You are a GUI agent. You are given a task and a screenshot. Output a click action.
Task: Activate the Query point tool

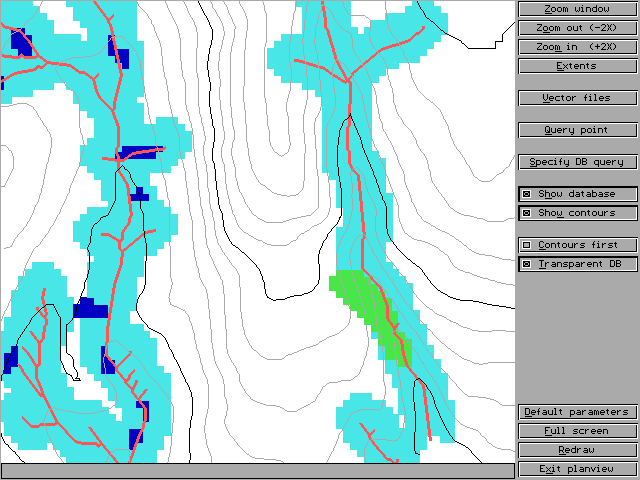pos(578,130)
